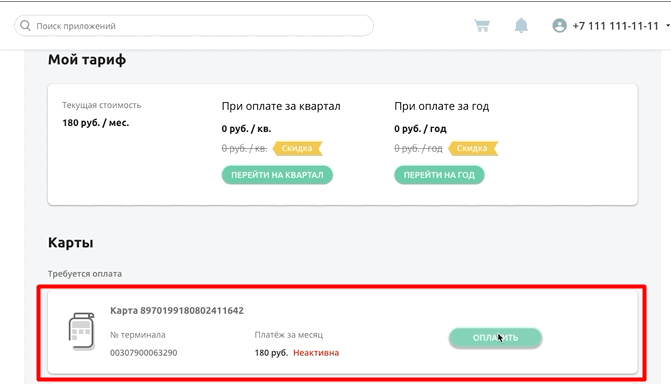Click the ОПЛАТИТЬ button

coord(495,337)
